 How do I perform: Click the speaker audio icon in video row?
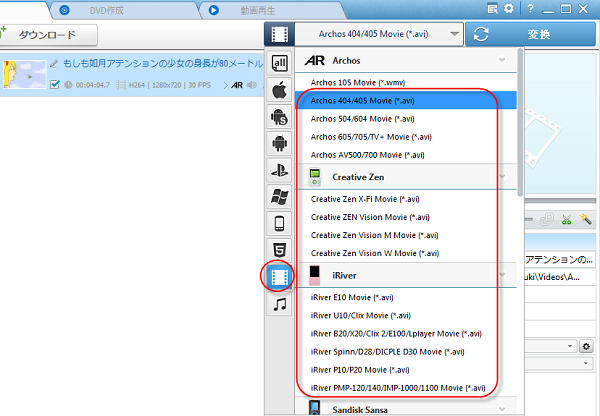pos(251,85)
